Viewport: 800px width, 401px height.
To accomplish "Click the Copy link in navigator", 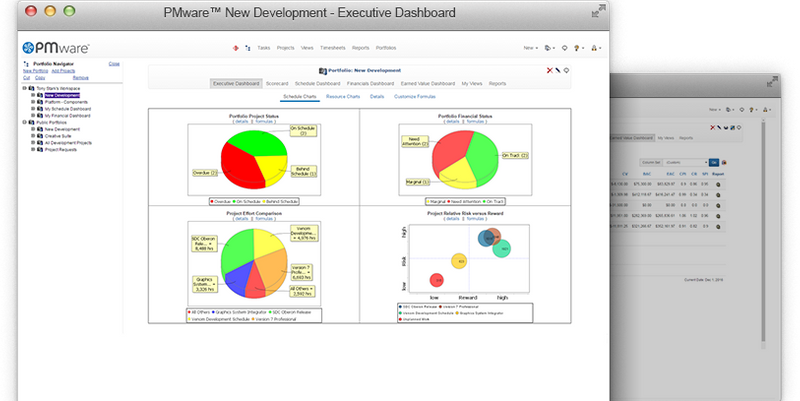I will tap(40, 78).
